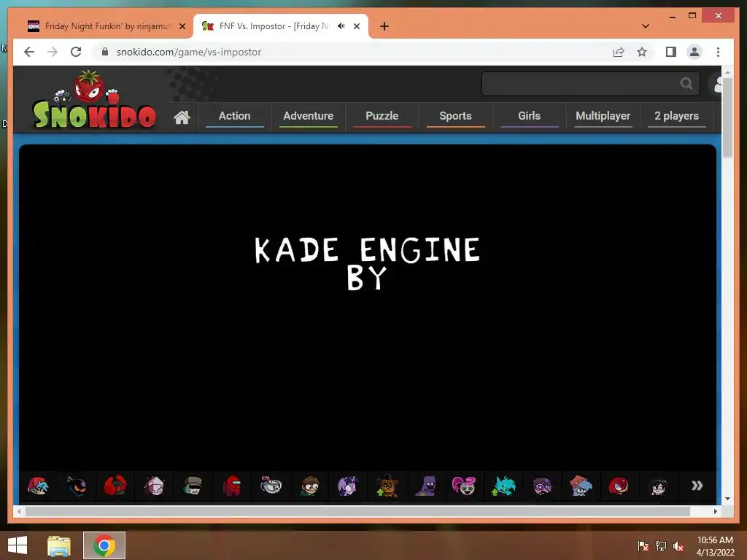Open the 2 players games category
This screenshot has height=560, width=747.
click(x=676, y=116)
